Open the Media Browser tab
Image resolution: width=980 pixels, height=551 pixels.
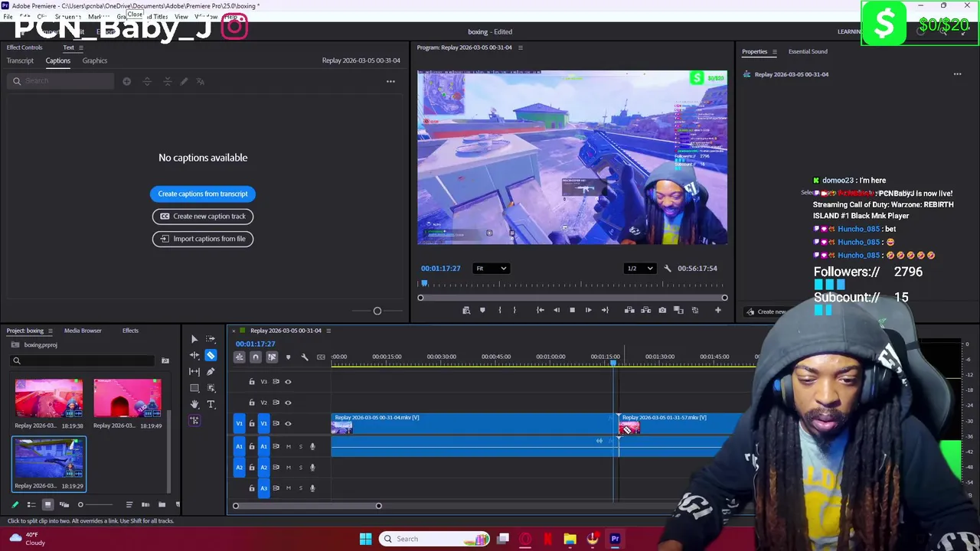(x=83, y=331)
